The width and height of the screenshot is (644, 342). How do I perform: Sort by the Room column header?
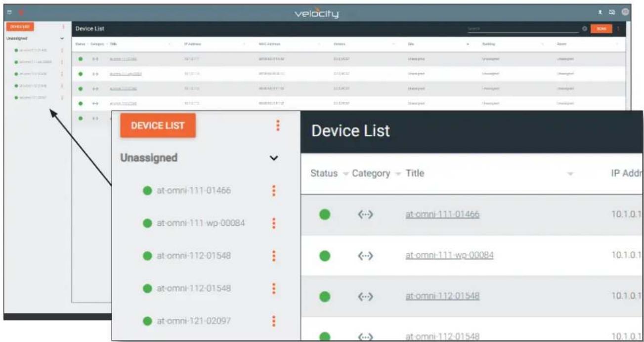click(x=561, y=44)
